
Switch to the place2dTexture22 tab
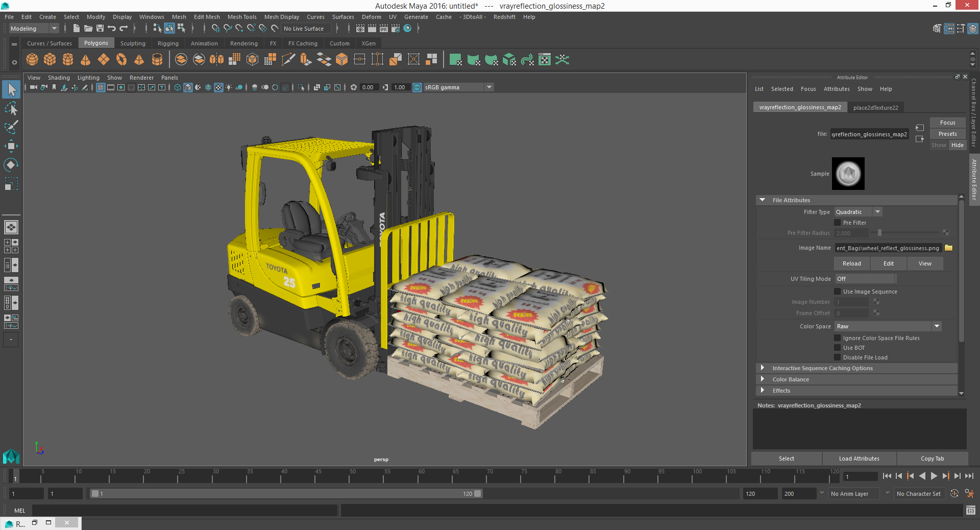coord(875,108)
